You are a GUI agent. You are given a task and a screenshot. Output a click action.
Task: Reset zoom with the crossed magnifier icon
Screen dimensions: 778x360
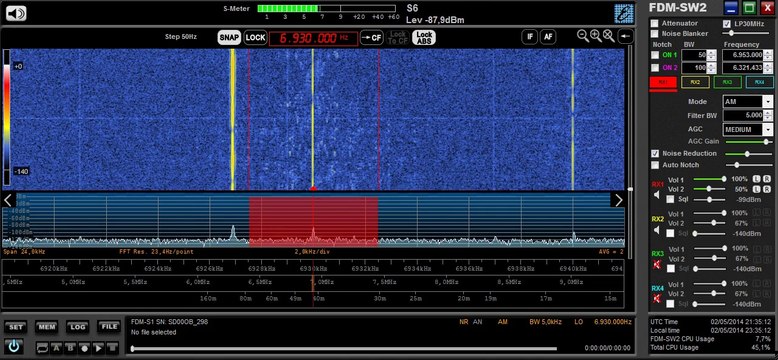point(608,36)
